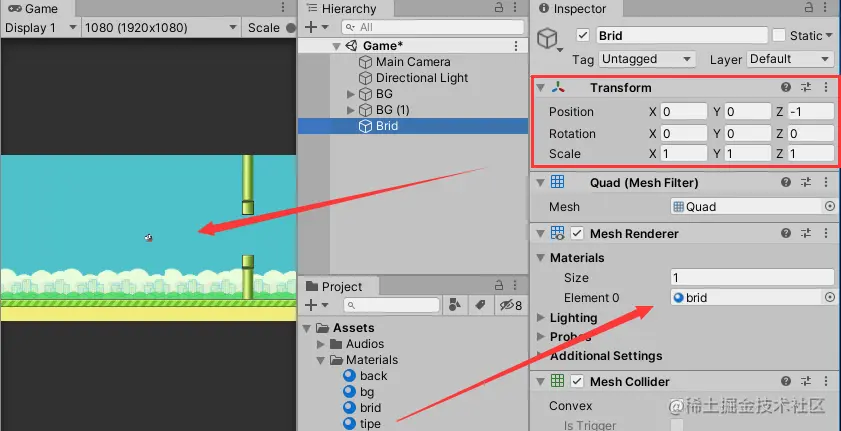Screen dimensions: 841x431
Task: Toggle the Brid object active checkbox
Action: 583,35
